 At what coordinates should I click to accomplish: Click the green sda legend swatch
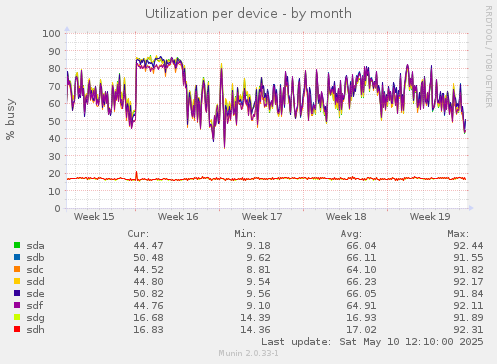17,245
